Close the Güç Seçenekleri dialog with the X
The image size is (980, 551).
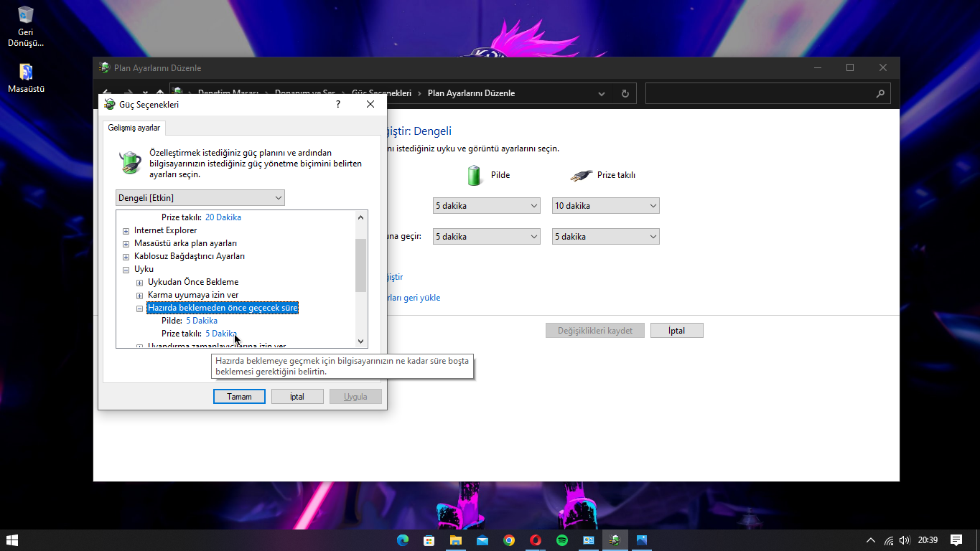(x=370, y=104)
